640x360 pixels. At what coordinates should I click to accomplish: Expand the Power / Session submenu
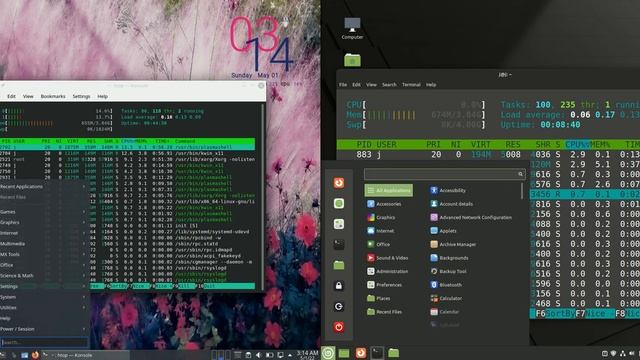click(x=44, y=329)
